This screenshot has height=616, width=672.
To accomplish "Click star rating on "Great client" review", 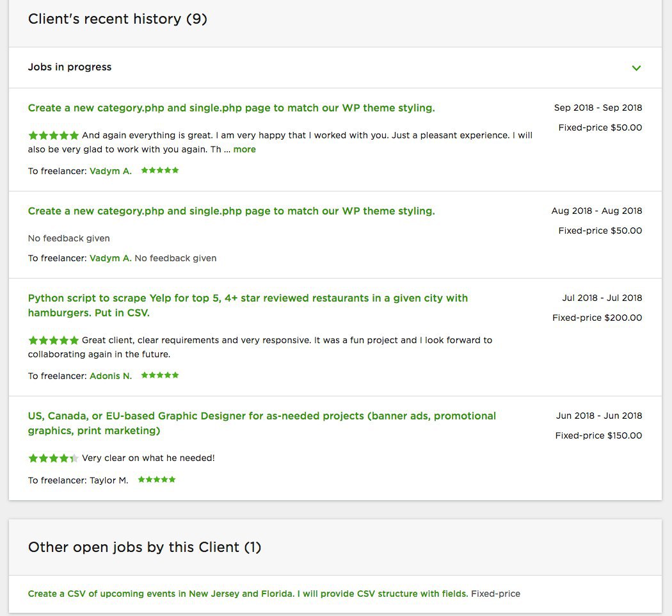I will pos(53,340).
